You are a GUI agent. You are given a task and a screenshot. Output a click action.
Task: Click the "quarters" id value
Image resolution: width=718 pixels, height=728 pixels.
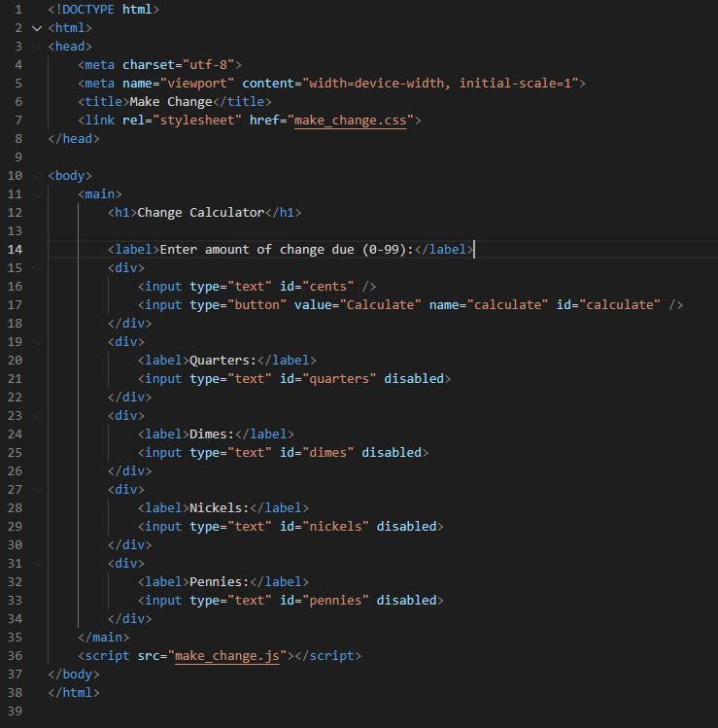(339, 379)
